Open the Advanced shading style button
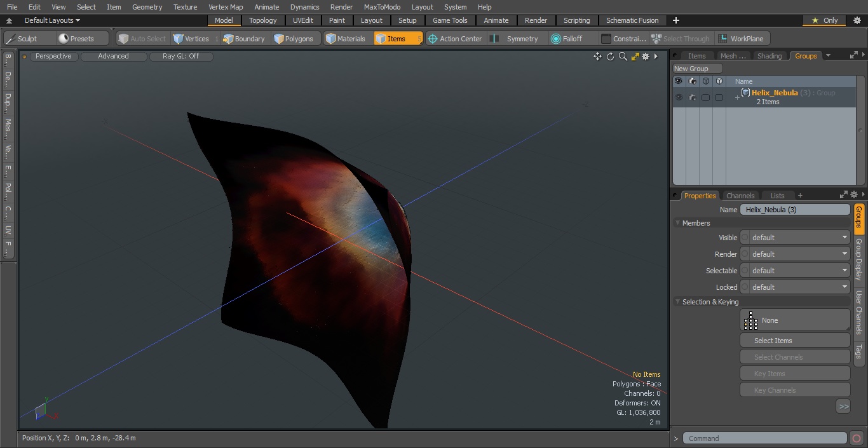 tap(113, 57)
